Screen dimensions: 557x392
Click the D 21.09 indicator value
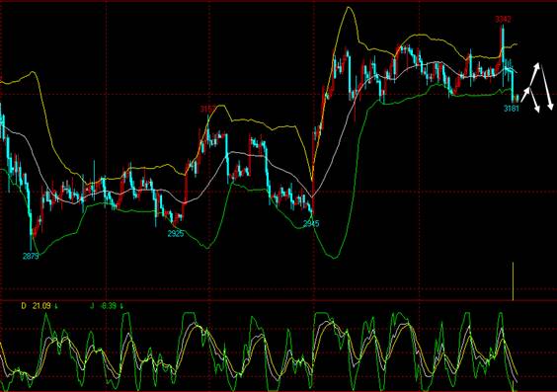[x=37, y=306]
